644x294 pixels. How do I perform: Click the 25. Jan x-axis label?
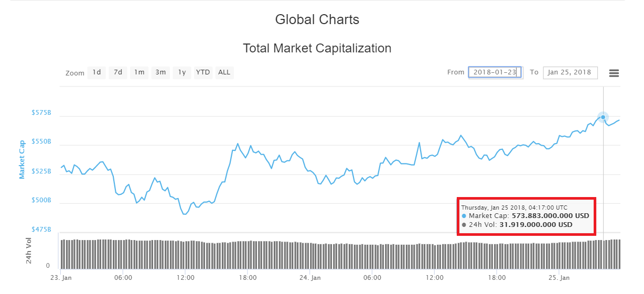560,278
